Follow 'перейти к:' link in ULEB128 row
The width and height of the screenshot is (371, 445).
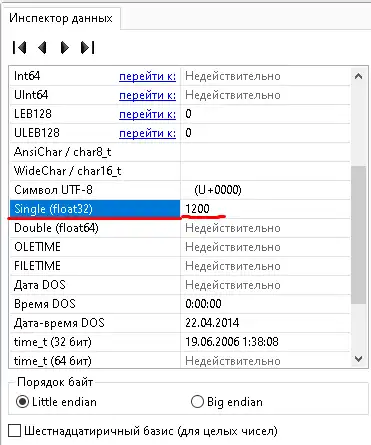(147, 133)
